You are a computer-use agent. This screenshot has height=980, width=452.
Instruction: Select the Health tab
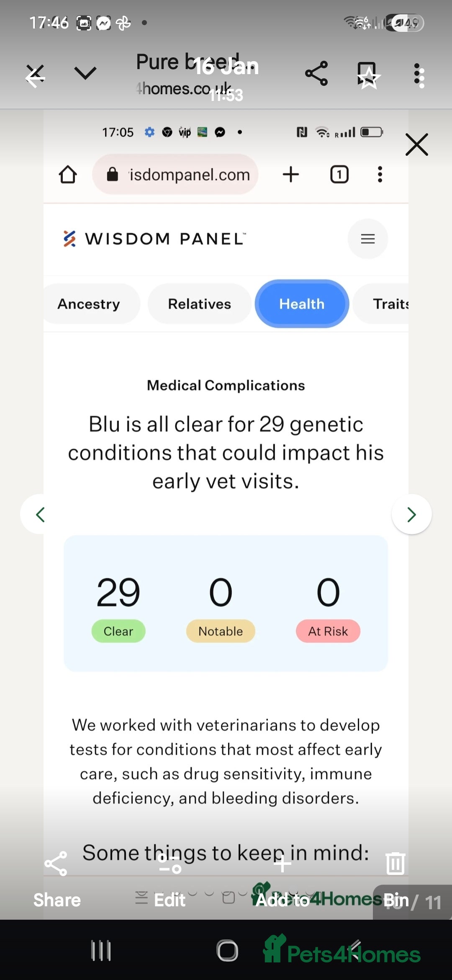(x=302, y=304)
